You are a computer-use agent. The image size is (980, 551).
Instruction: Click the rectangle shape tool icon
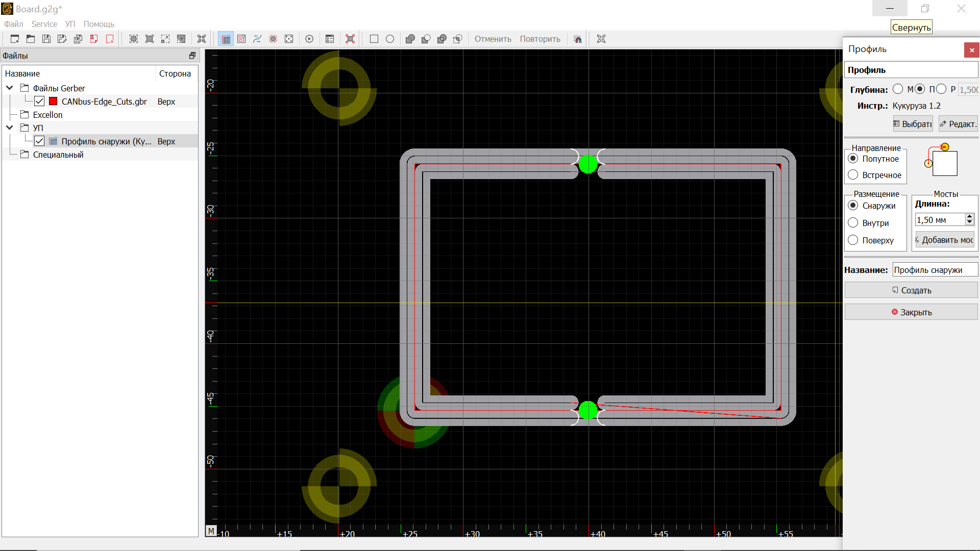click(x=374, y=39)
